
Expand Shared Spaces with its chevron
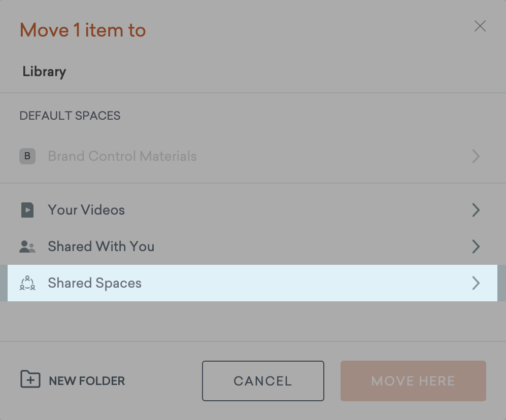coord(476,283)
